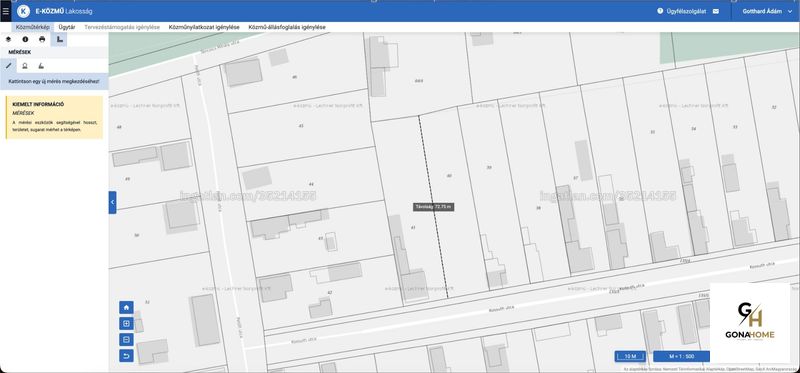This screenshot has height=373, width=800.
Task: Open the map layers panel icon
Action: (9, 39)
